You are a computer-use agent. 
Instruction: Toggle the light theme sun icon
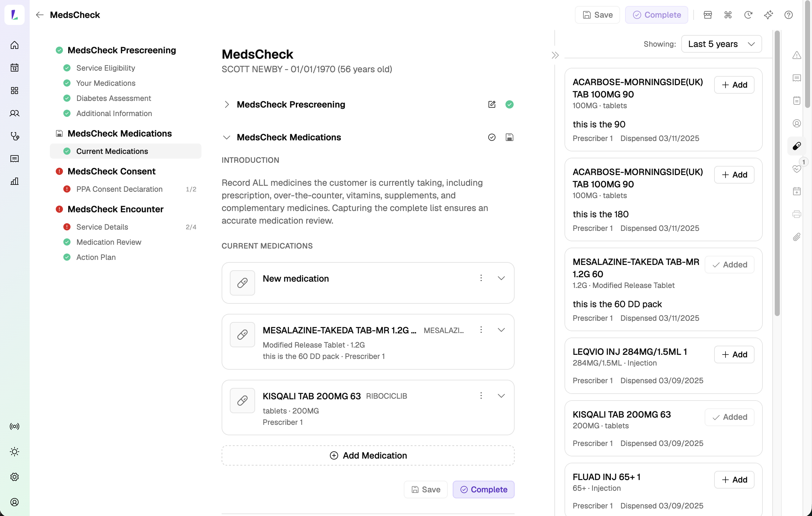[x=15, y=452]
